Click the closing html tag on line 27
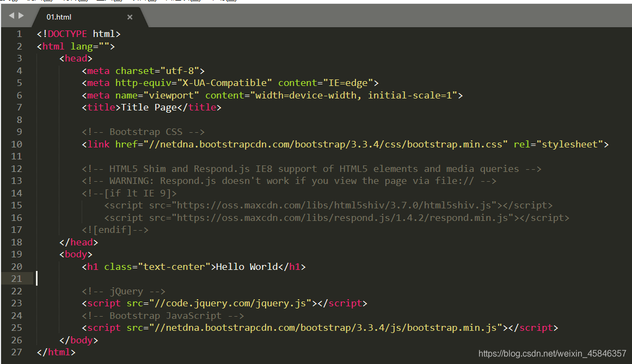 click(x=56, y=353)
